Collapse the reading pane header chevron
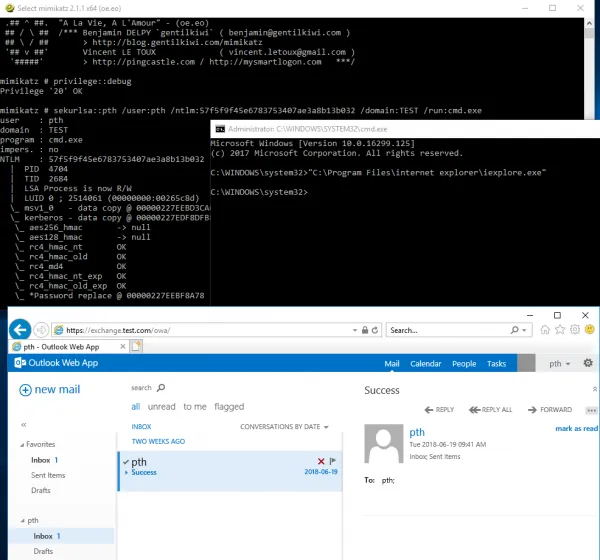 tap(595, 389)
